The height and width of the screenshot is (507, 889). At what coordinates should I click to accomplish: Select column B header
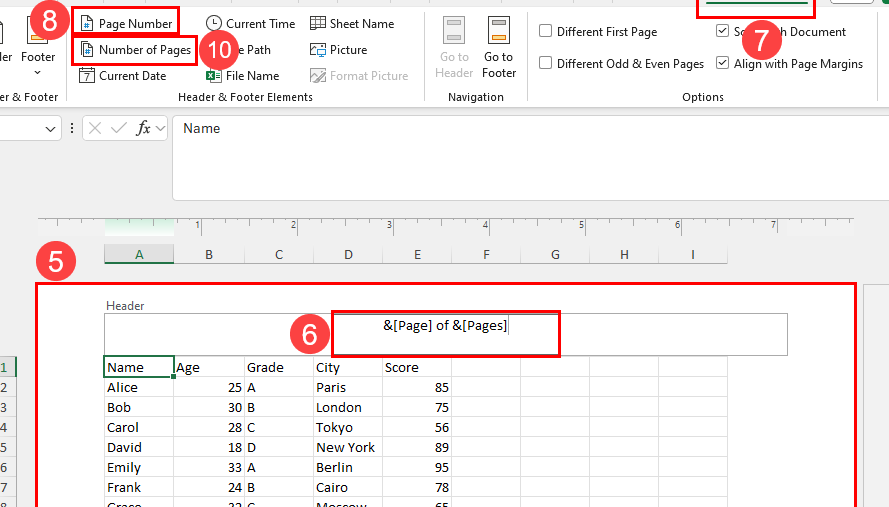tap(209, 255)
